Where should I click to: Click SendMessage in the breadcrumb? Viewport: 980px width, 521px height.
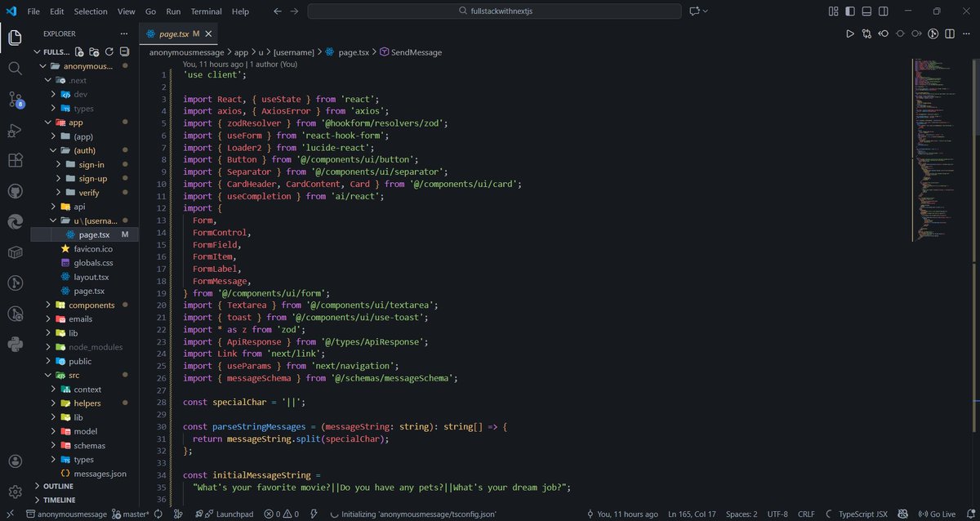(x=410, y=51)
